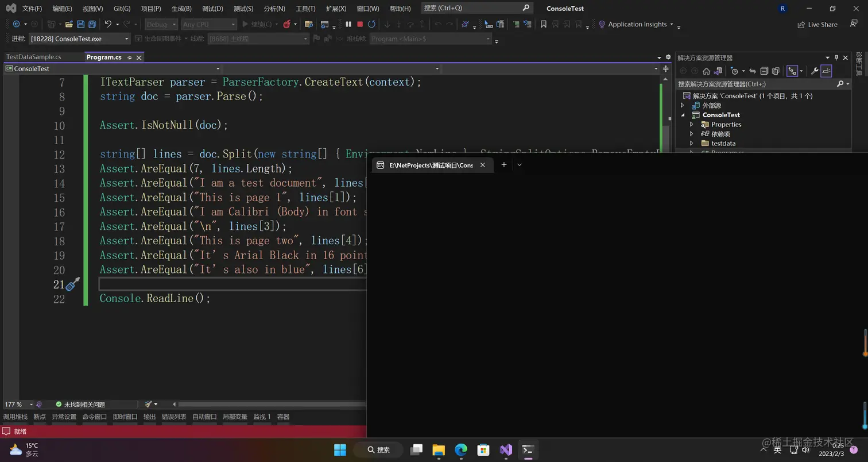This screenshot has width=868, height=462.
Task: Click the Solution Explorer Home icon
Action: click(706, 71)
